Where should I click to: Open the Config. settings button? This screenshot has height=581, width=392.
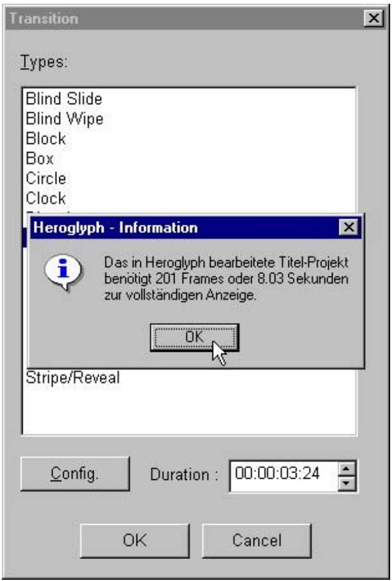[x=75, y=474]
